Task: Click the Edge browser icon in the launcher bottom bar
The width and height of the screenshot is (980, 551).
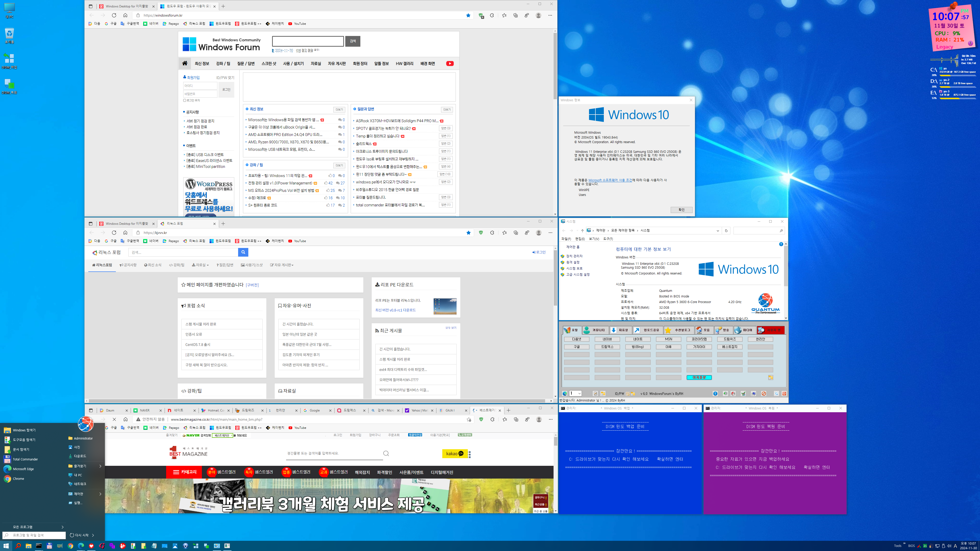Action: 565,394
